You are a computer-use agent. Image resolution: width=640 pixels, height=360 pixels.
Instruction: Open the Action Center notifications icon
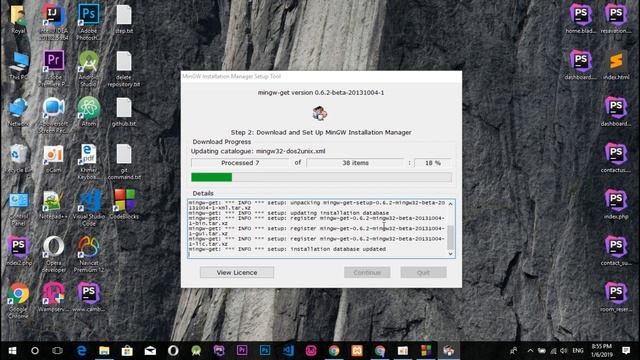(626, 350)
